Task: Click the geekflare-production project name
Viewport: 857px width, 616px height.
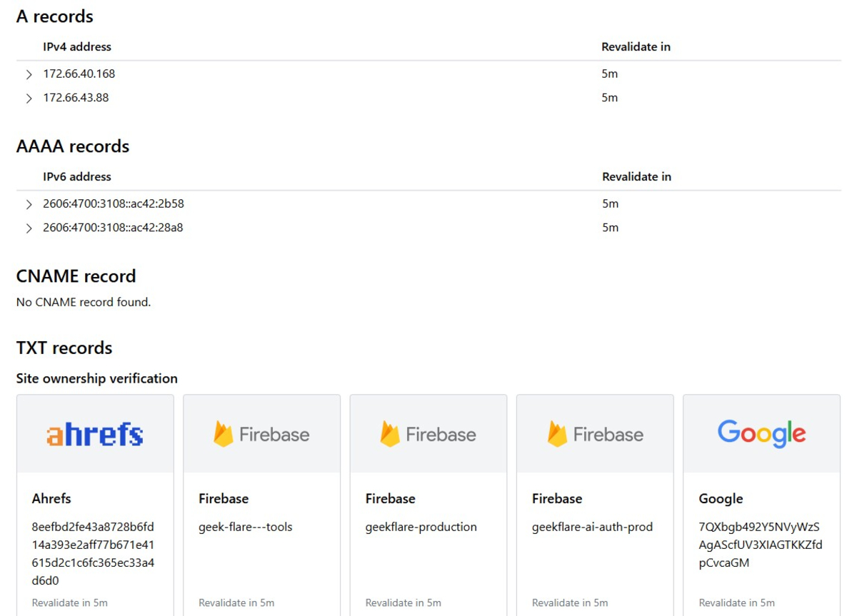Action: (x=421, y=527)
